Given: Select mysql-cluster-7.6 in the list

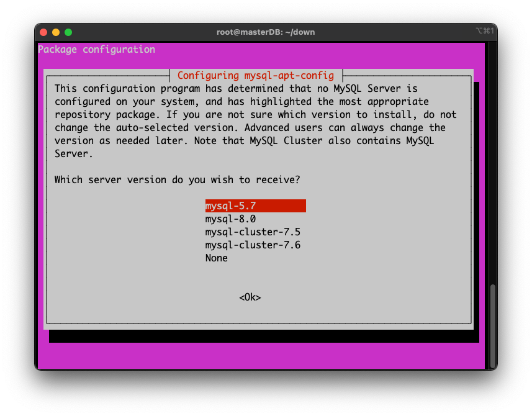Looking at the screenshot, I should pos(253,245).
